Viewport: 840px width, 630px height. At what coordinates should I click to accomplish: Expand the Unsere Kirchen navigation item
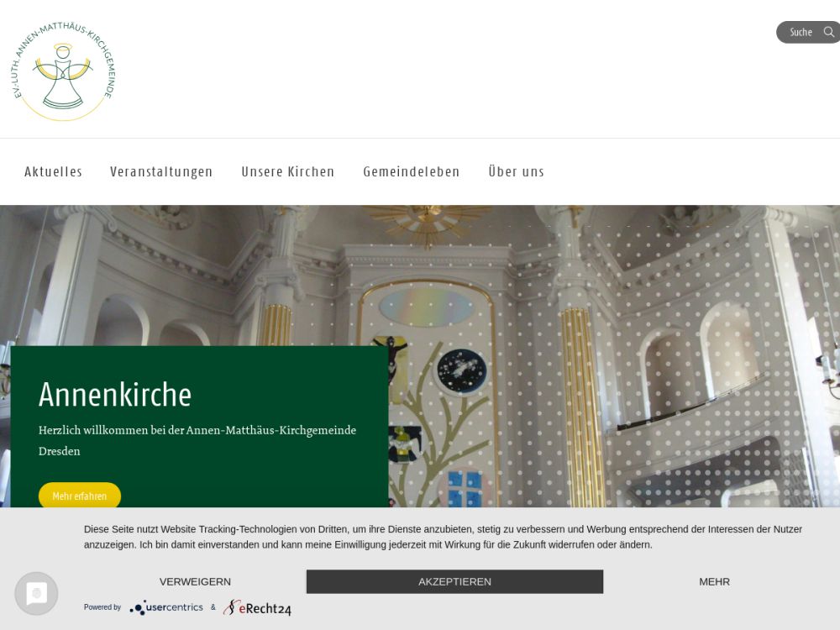tap(288, 171)
